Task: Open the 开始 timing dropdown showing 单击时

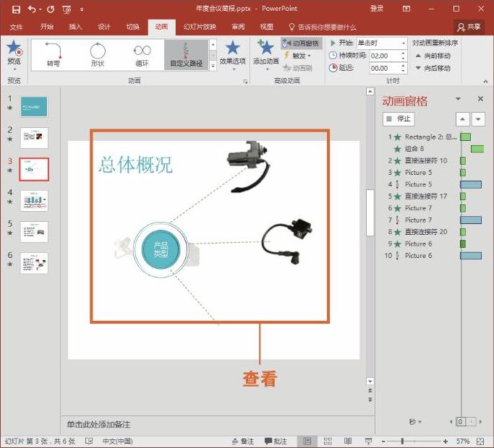Action: point(382,43)
